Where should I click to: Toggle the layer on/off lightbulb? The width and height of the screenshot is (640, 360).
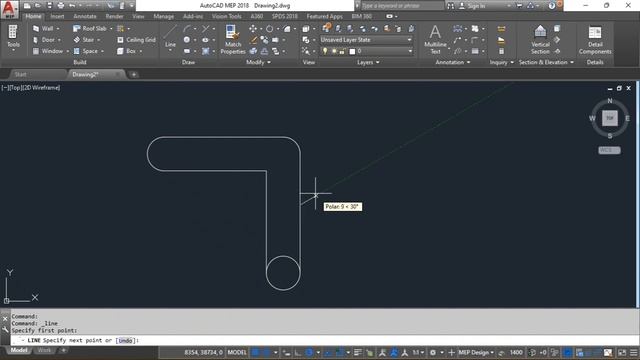click(x=325, y=51)
